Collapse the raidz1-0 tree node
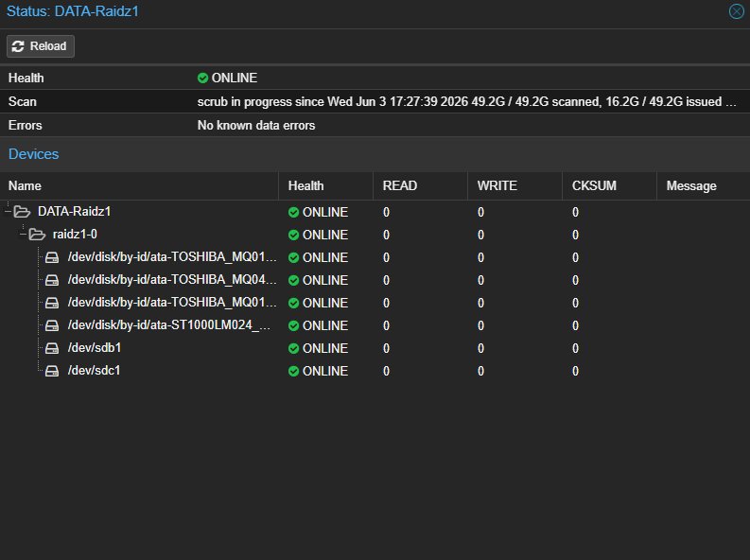 point(23,235)
